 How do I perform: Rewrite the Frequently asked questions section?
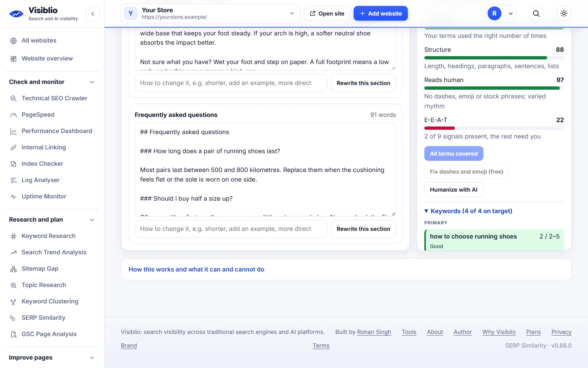(363, 229)
